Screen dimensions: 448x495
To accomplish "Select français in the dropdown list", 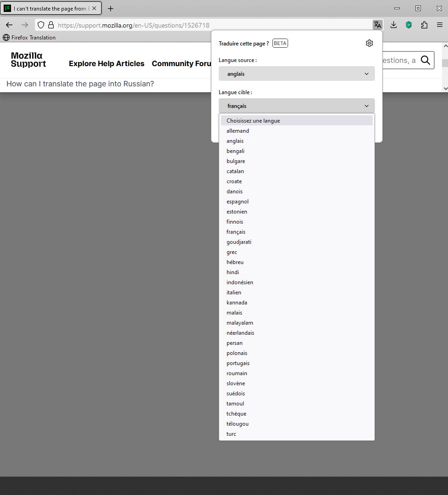I will 297,232.
